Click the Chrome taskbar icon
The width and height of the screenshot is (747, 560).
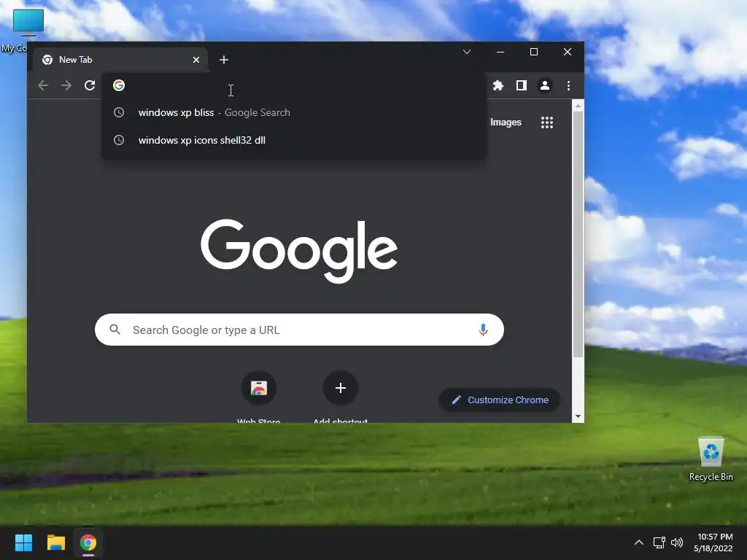coord(88,542)
